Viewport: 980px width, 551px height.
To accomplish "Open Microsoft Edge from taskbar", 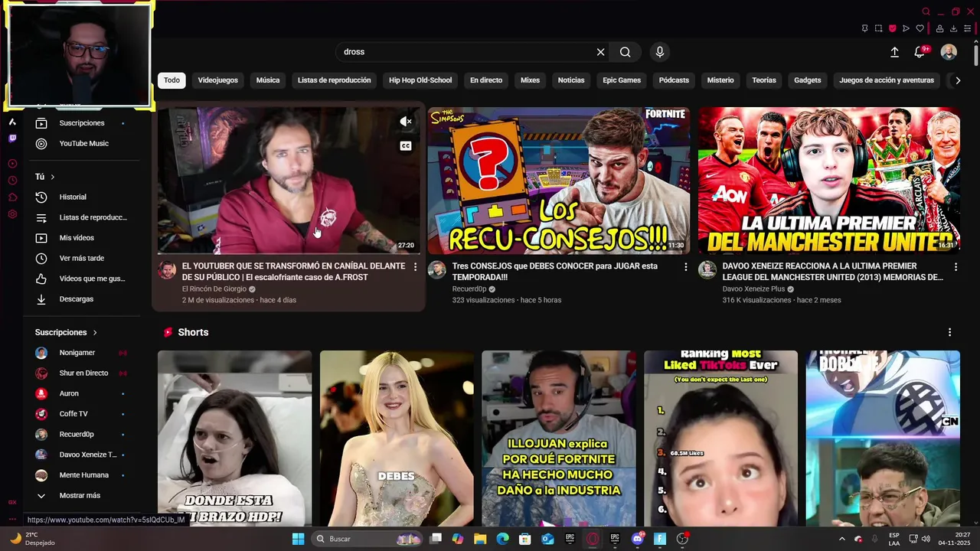I will pos(502,539).
